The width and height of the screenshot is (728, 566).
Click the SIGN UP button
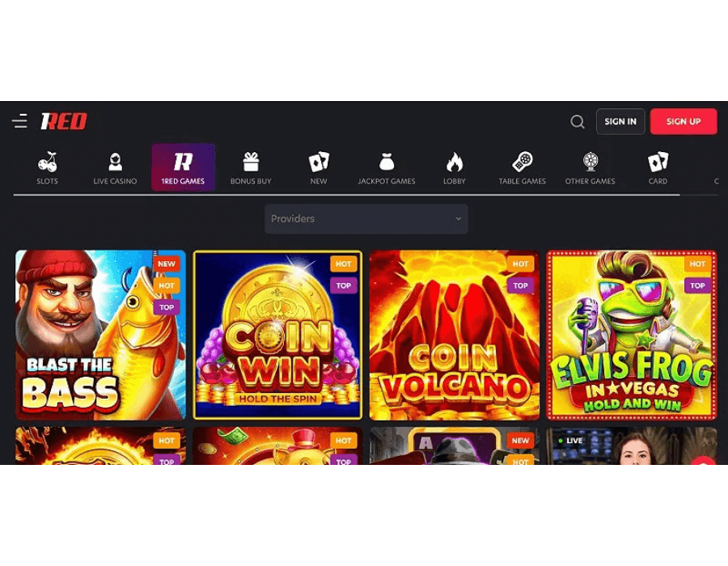(684, 121)
